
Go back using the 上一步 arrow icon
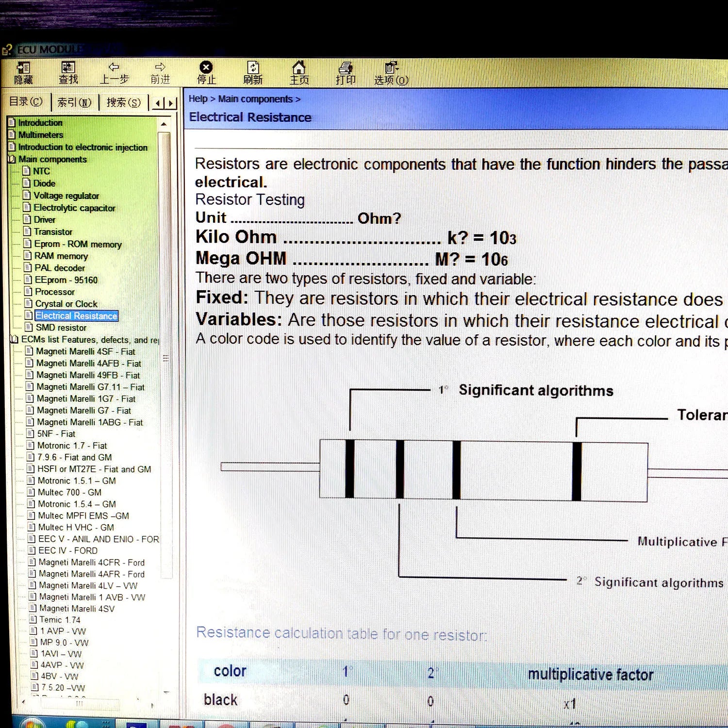[x=114, y=72]
